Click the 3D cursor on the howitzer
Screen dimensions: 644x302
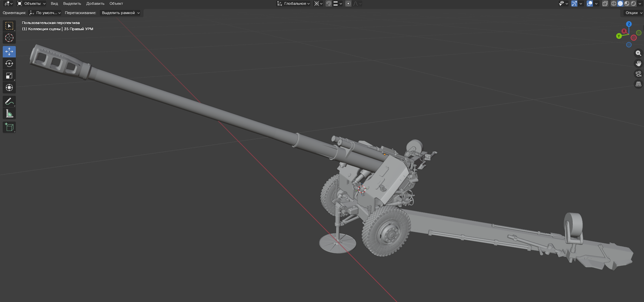coord(361,188)
